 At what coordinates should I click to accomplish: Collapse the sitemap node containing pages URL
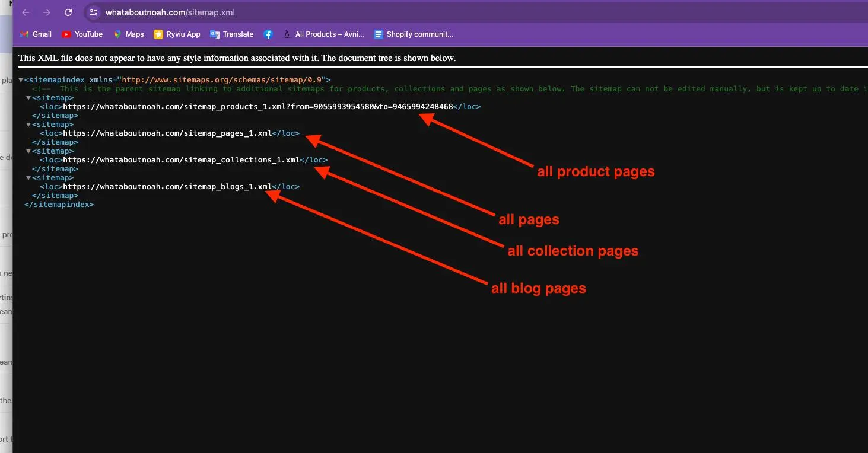click(x=28, y=125)
